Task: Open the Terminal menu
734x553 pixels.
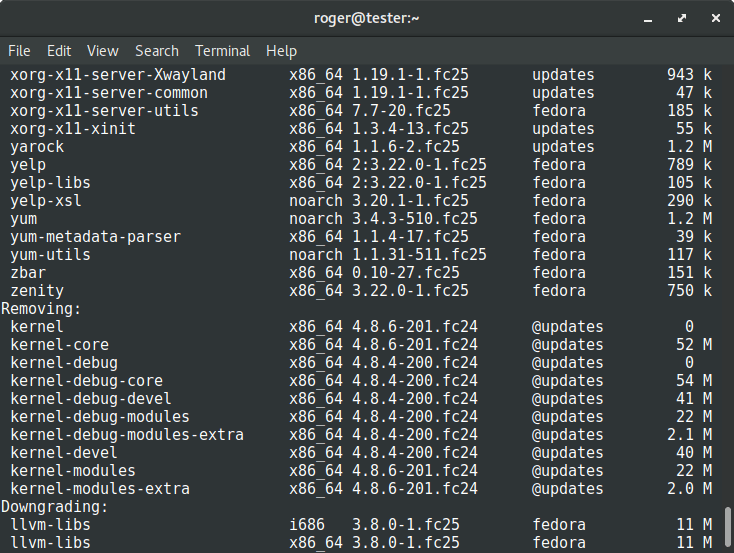Action: pyautogui.click(x=222, y=51)
